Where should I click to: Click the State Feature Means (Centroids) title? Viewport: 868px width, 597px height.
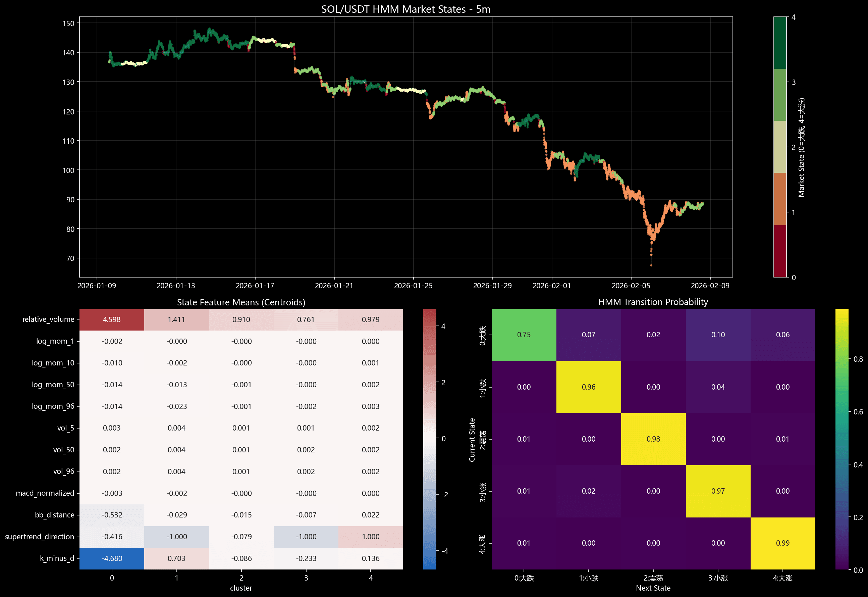[241, 302]
